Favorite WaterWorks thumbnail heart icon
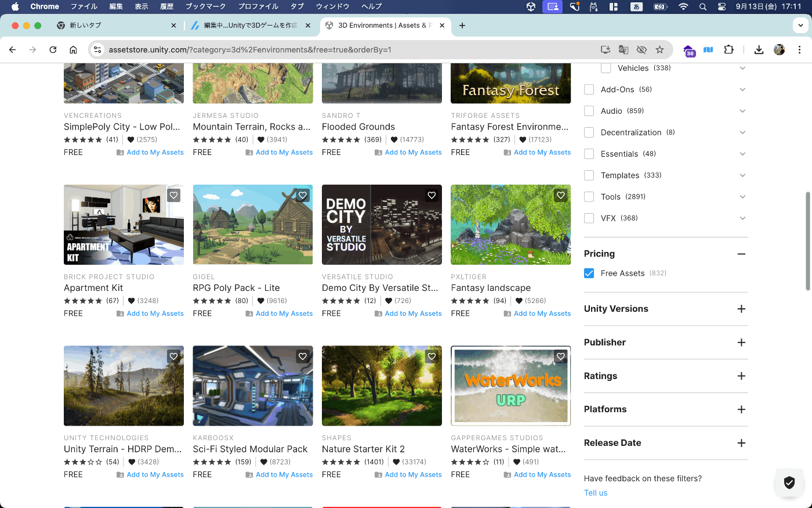 (x=561, y=356)
